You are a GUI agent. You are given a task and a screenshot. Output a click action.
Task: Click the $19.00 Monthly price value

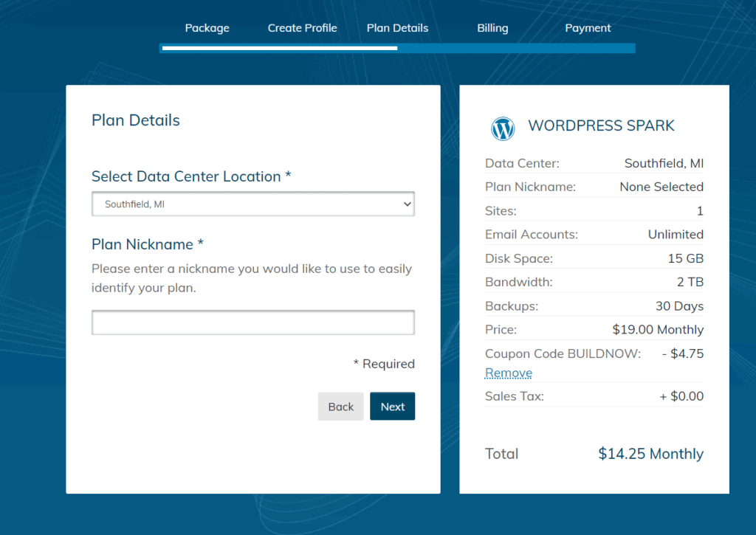pos(658,330)
